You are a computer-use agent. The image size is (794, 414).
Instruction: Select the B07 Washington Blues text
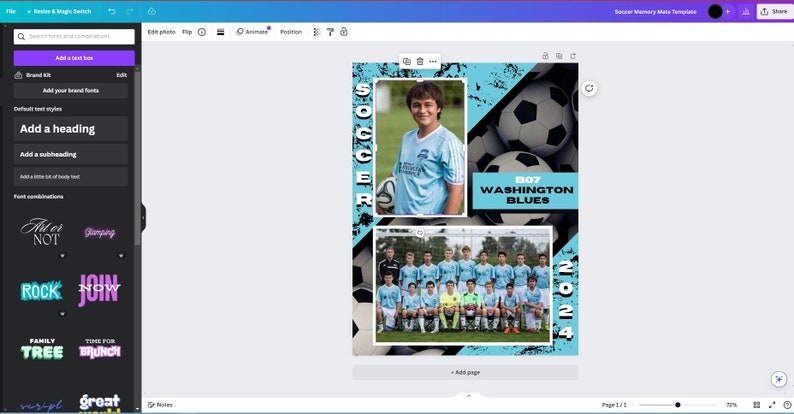pyautogui.click(x=526, y=190)
